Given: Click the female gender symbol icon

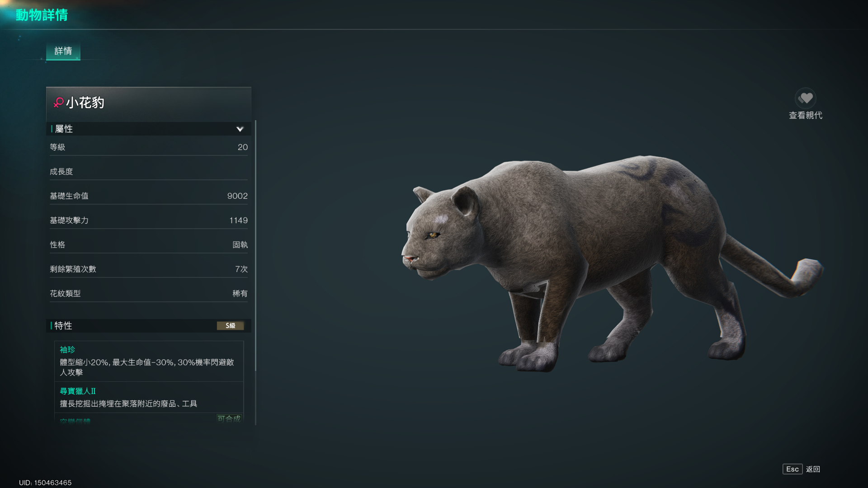Looking at the screenshot, I should [58, 103].
